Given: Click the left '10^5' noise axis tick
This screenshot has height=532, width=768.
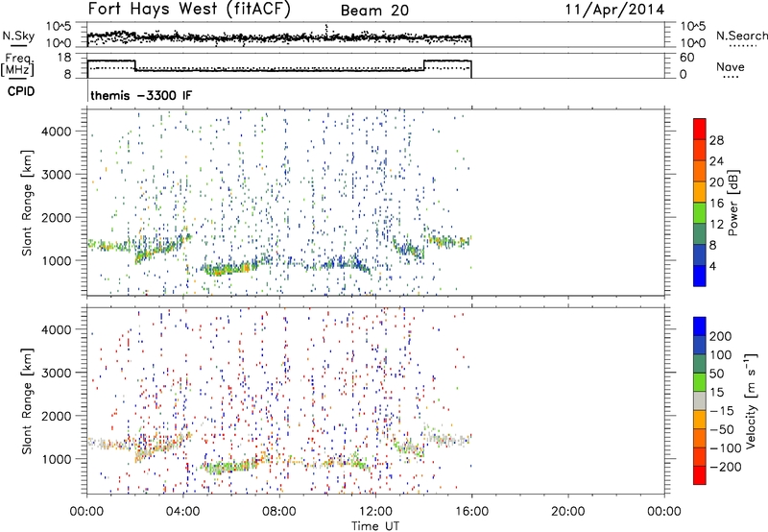Looking at the screenshot, I should (x=59, y=27).
